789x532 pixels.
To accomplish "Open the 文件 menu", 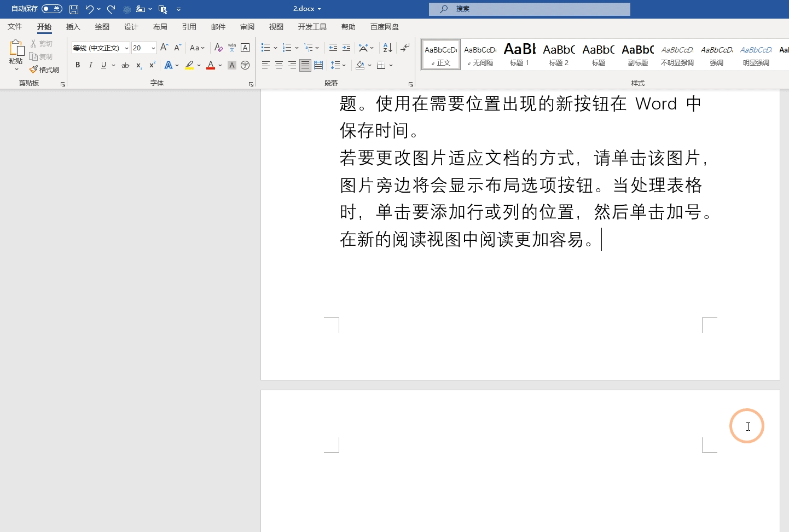I will 15,26.
